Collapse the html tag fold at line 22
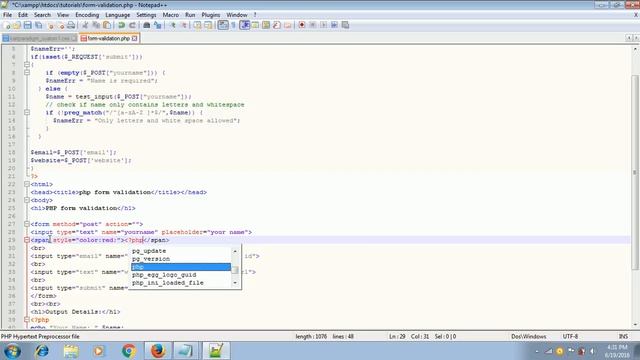The height and width of the screenshot is (360, 640). (x=27, y=184)
